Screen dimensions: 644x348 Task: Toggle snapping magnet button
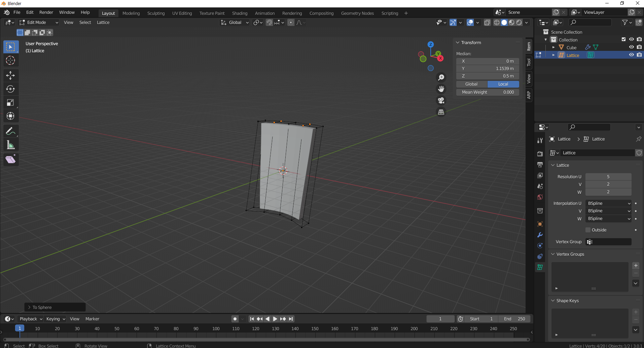coord(269,23)
